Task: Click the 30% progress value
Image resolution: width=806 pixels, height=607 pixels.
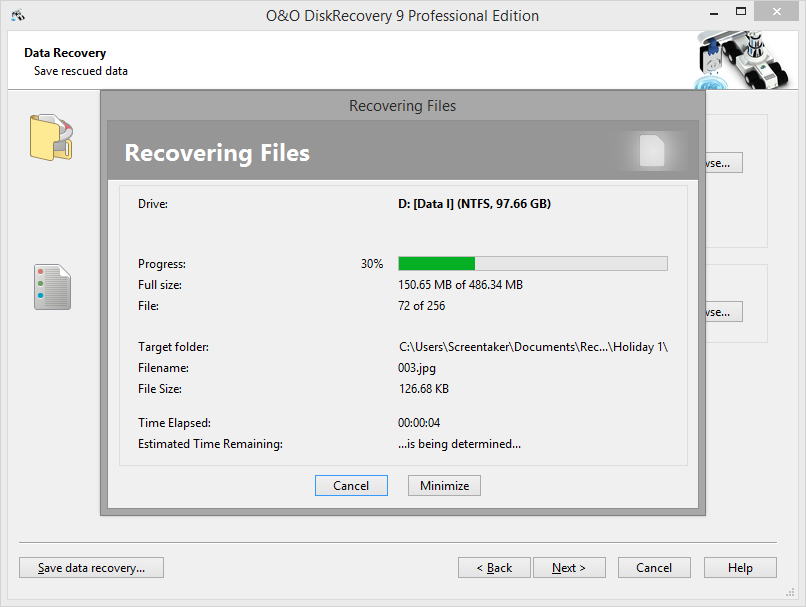Action: (372, 264)
